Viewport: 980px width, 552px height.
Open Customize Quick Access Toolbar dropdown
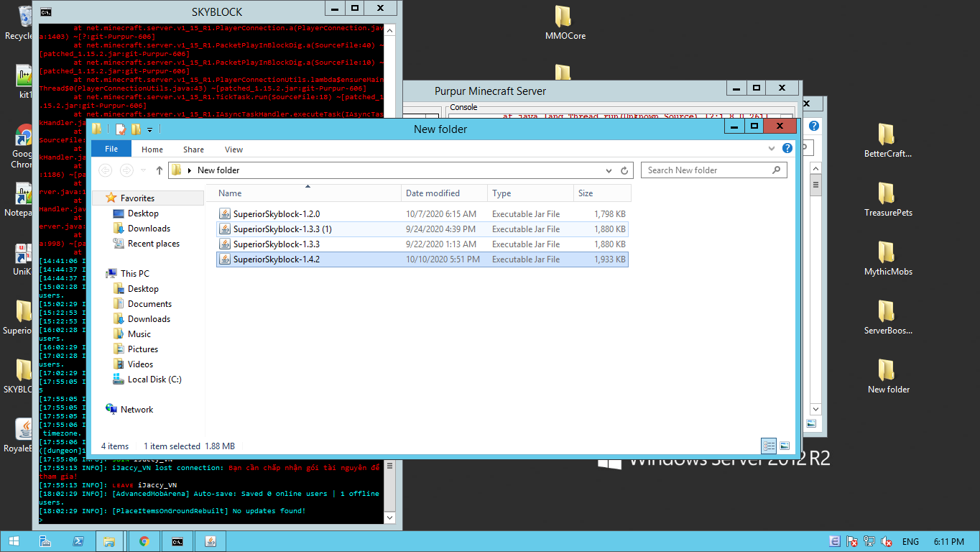pyautogui.click(x=149, y=129)
